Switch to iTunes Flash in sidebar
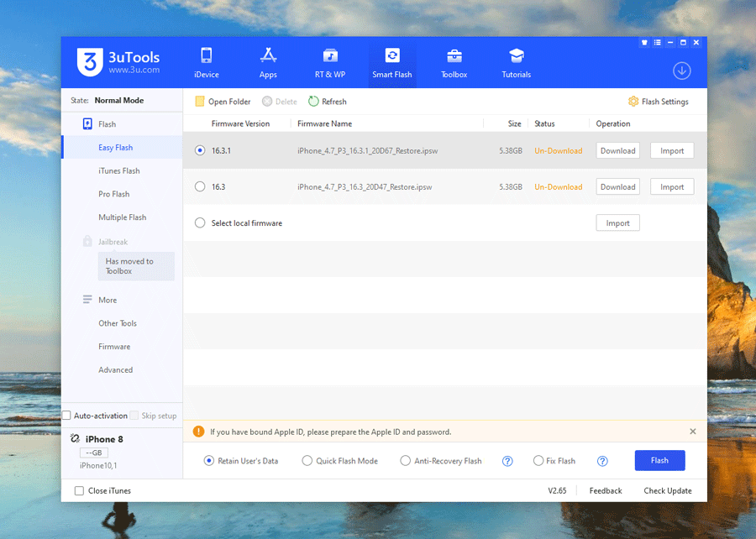Screen dimensions: 756x539 tap(119, 171)
